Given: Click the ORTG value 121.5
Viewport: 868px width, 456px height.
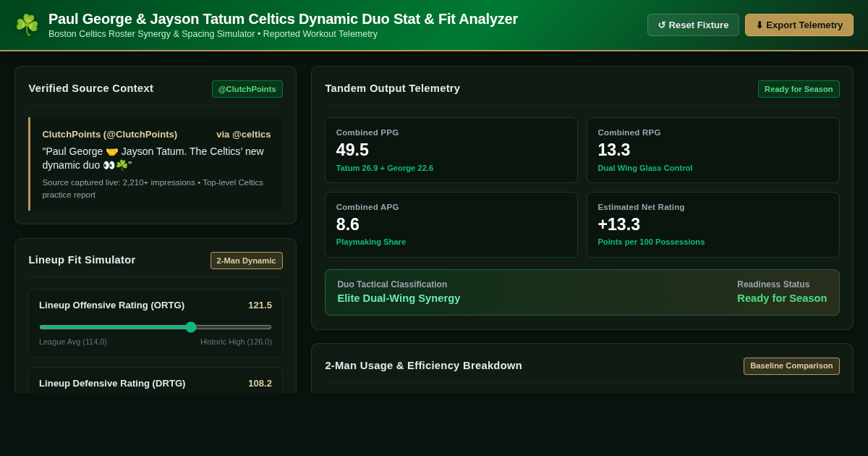Looking at the screenshot, I should pos(260,305).
